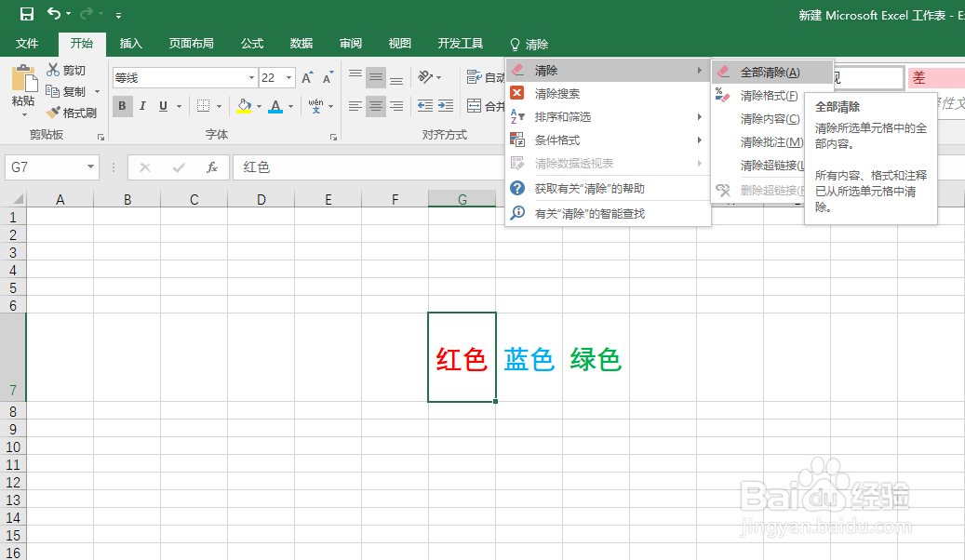965x560 pixels.
Task: Toggle Underline formatting
Action: pyautogui.click(x=163, y=106)
